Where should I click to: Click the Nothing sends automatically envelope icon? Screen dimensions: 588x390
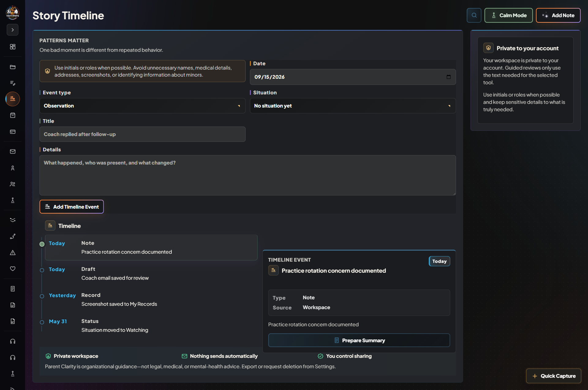[x=184, y=356]
